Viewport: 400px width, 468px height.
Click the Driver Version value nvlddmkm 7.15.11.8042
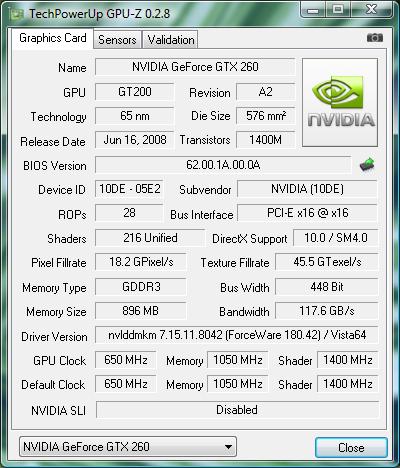coord(237,335)
